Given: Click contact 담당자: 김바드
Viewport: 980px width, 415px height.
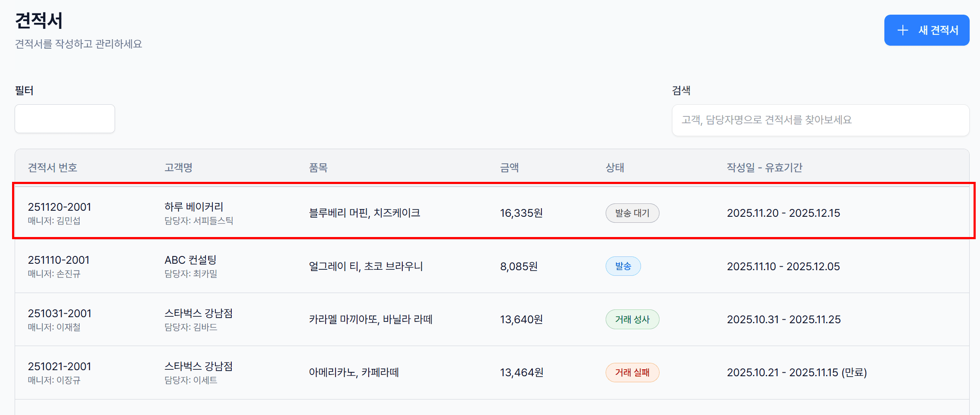Looking at the screenshot, I should pos(191,327).
